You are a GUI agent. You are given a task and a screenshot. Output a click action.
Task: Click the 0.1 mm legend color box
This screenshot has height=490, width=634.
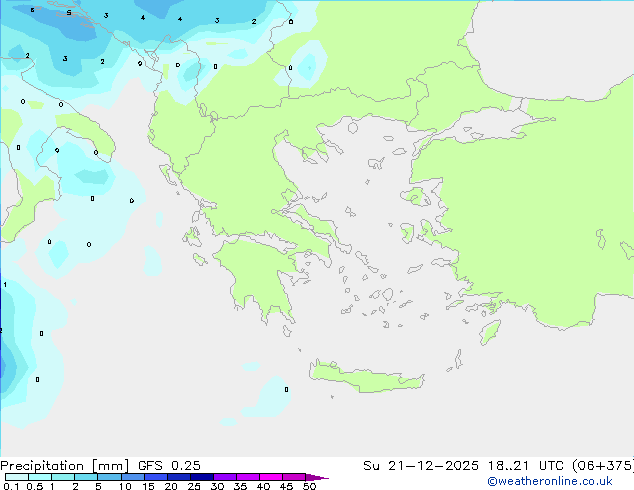(17, 477)
